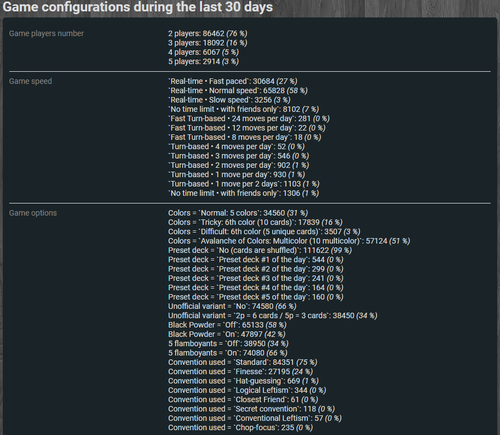
Task: Click '5 flamboyants = On' 74080 line
Action: click(x=228, y=353)
